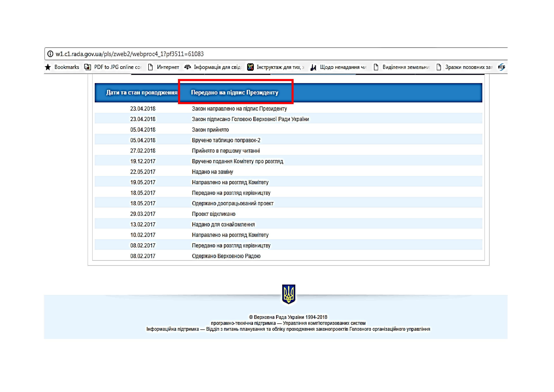Click the icon beside Інформація для свід
Viewport: 554px width, 392px height.
pyautogui.click(x=187, y=67)
